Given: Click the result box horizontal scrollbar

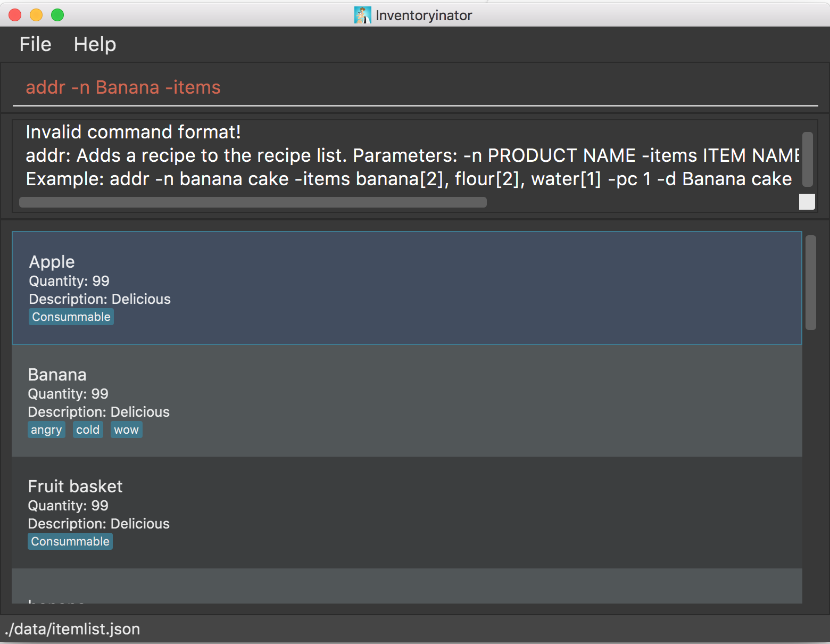Looking at the screenshot, I should click(253, 202).
